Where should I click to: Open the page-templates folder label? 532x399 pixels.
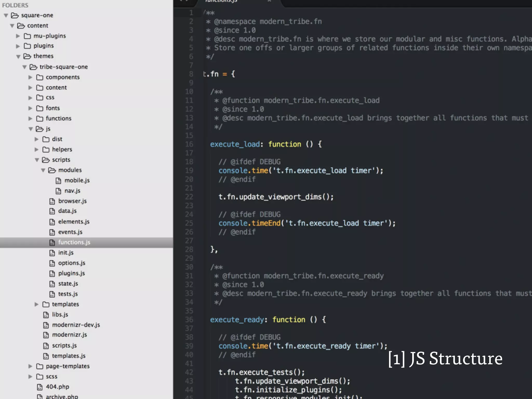click(x=68, y=366)
